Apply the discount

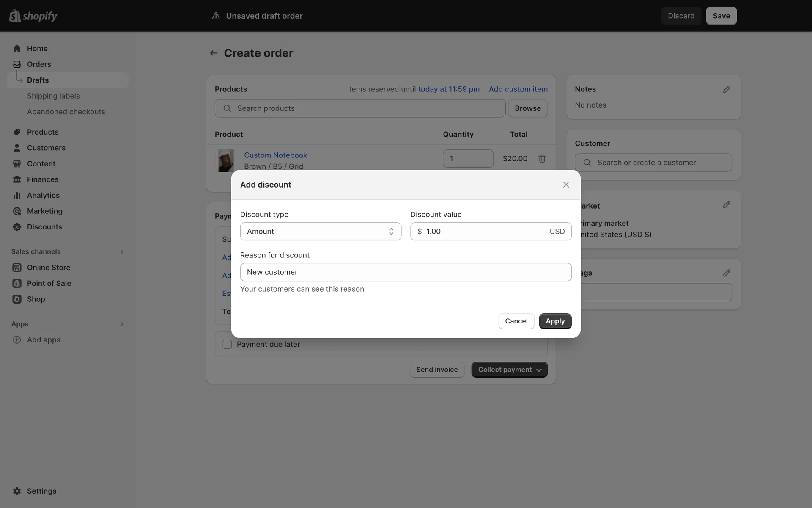555,321
